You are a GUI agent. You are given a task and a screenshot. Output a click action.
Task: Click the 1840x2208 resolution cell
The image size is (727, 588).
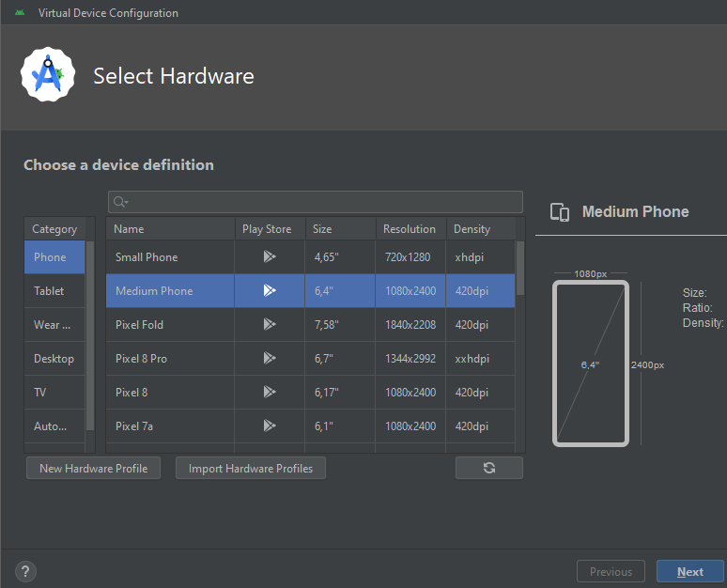click(x=410, y=325)
